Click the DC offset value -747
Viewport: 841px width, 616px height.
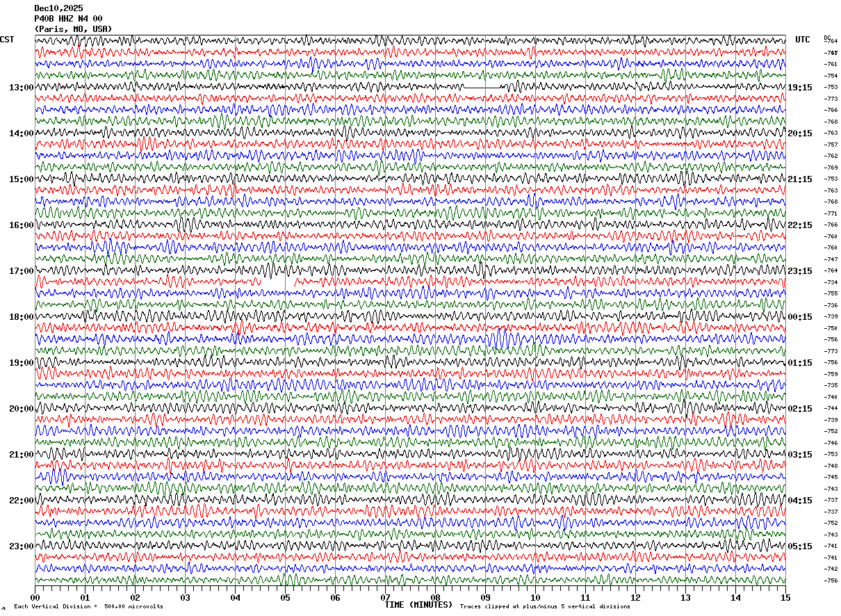831,259
